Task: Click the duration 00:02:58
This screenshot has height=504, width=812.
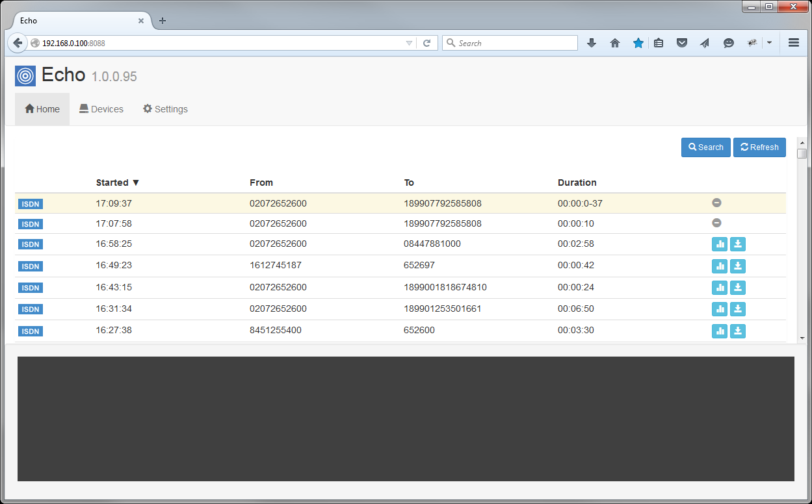Action: tap(576, 244)
